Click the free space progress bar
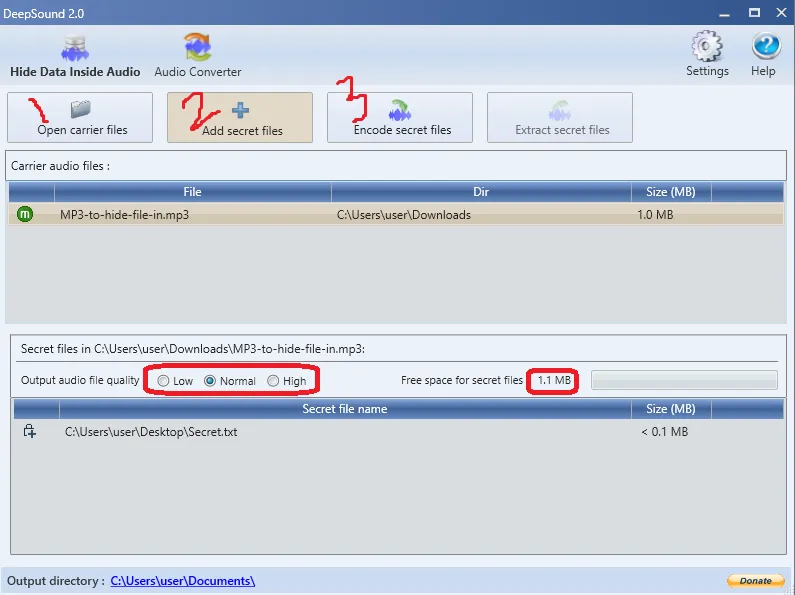 point(684,380)
